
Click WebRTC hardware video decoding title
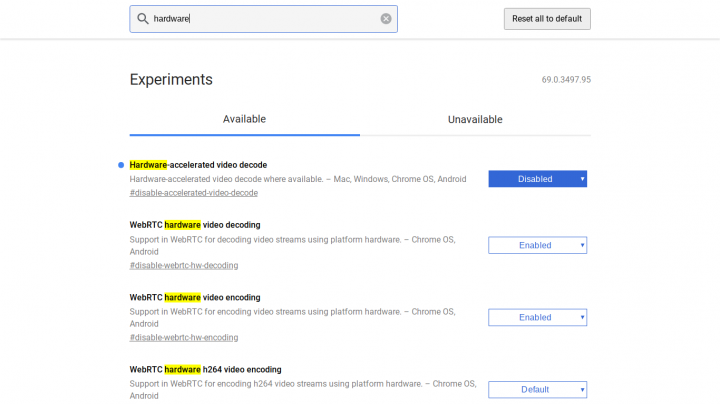coord(195,225)
